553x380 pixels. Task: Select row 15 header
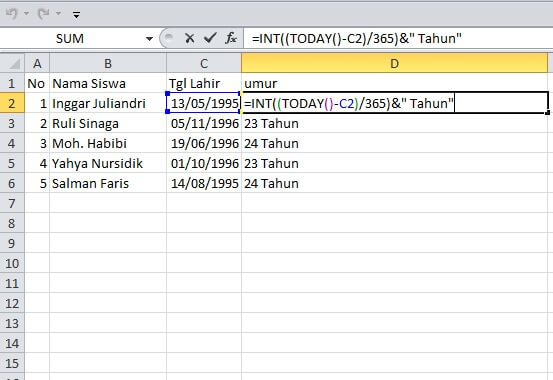click(12, 363)
